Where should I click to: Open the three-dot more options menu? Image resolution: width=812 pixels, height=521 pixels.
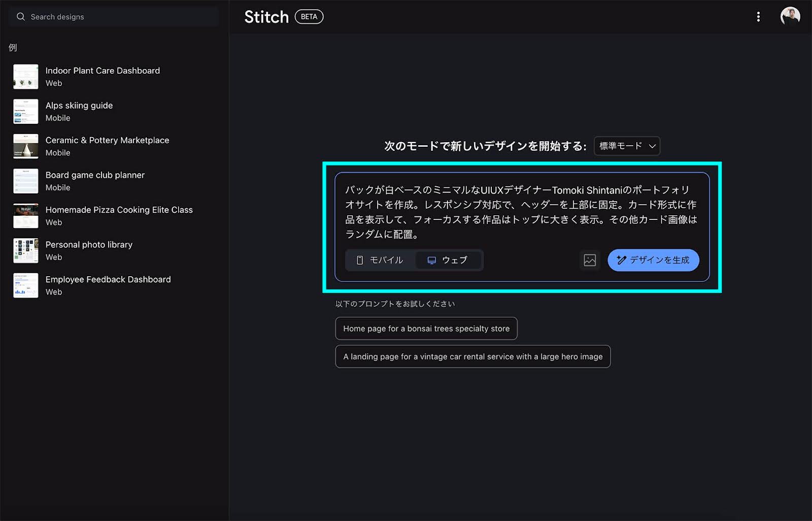tap(758, 17)
